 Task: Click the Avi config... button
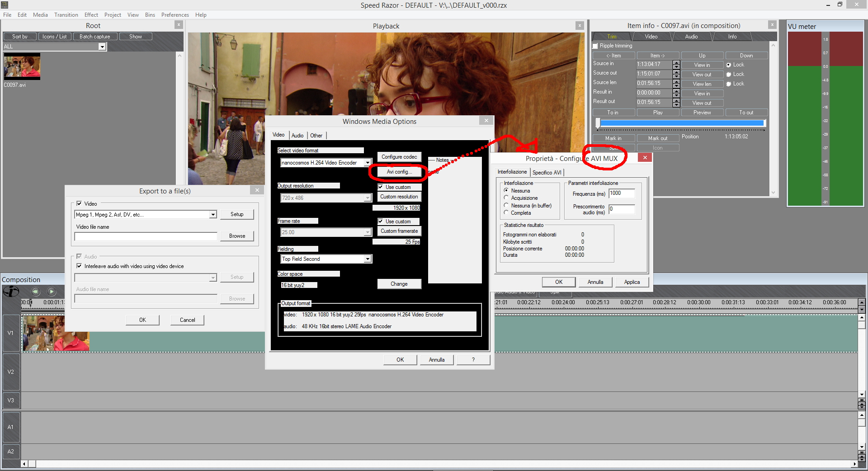tap(399, 172)
